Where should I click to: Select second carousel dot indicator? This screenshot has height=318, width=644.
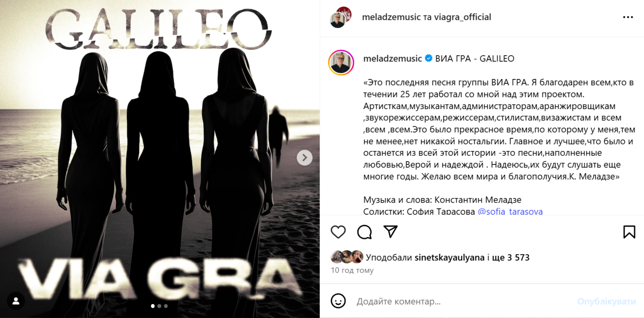(x=159, y=306)
